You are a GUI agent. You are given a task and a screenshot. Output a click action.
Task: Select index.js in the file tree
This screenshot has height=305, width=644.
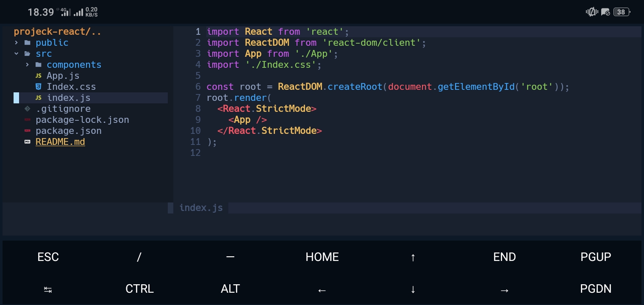69,98
